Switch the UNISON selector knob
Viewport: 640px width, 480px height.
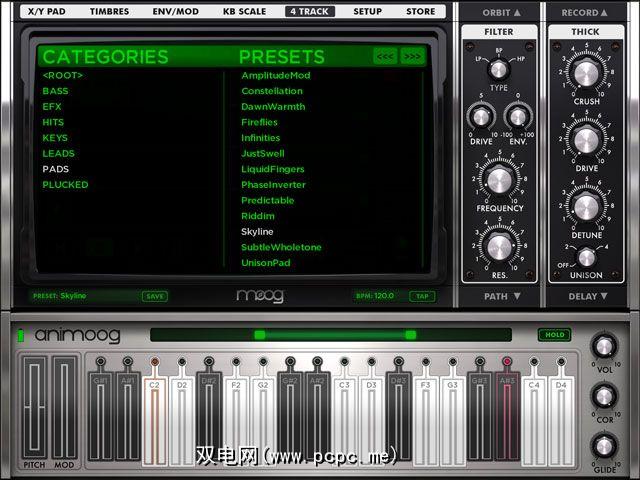click(586, 258)
